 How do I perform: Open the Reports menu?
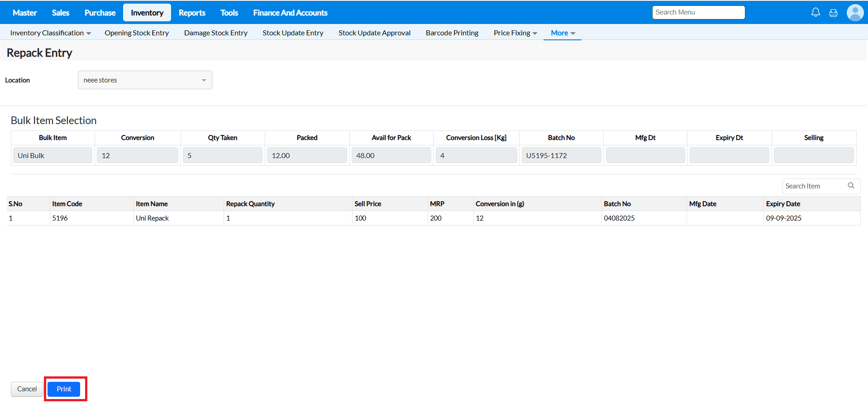point(192,13)
